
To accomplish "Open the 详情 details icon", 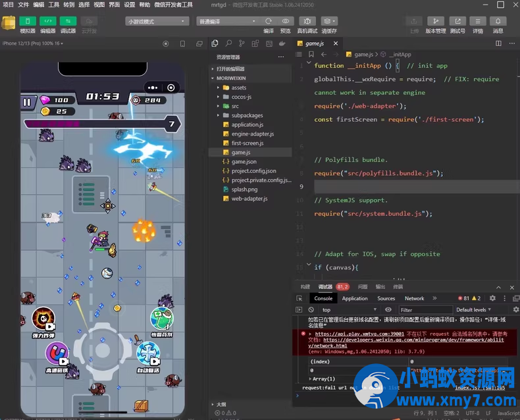I will tap(478, 21).
